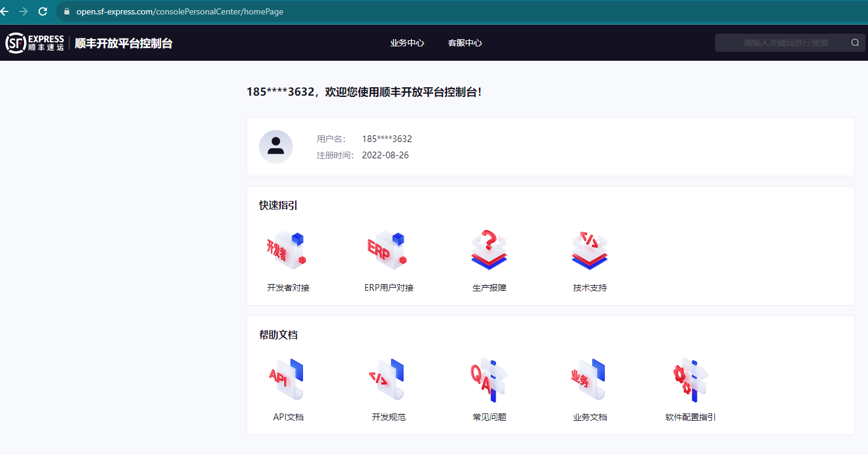Click the 快速指引 section heading
The height and width of the screenshot is (455, 868).
coord(278,206)
